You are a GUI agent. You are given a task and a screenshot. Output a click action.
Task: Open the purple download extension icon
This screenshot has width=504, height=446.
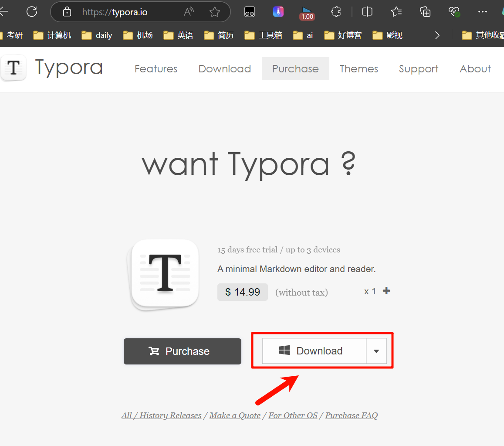click(x=278, y=12)
